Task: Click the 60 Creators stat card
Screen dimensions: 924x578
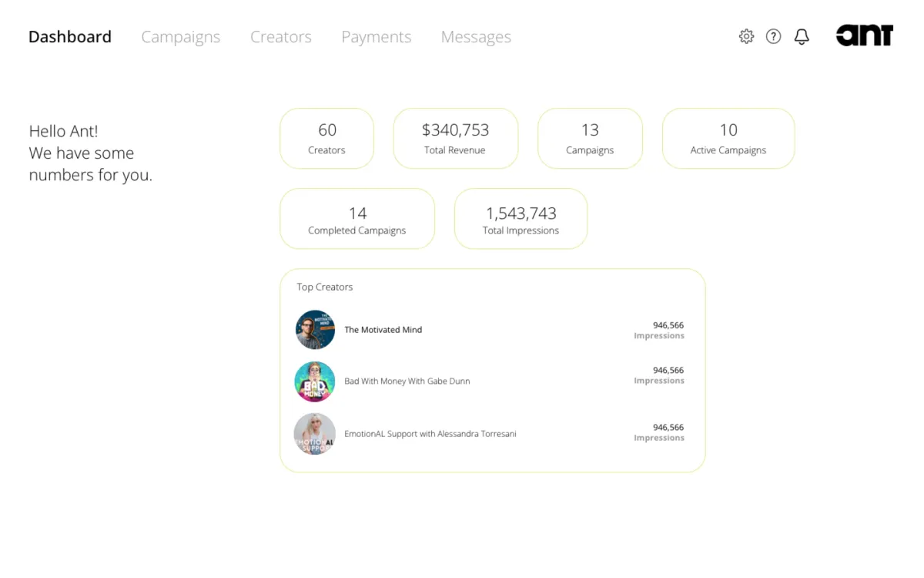Action: click(326, 139)
